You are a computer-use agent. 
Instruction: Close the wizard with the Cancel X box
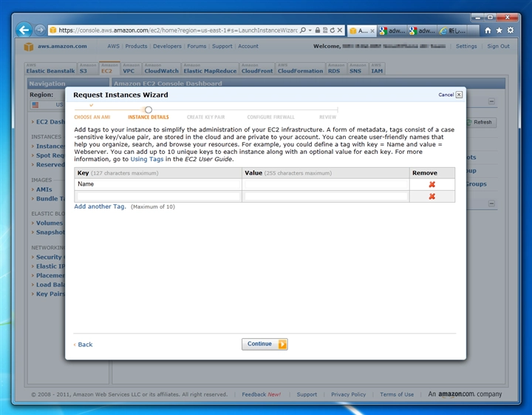click(x=459, y=95)
